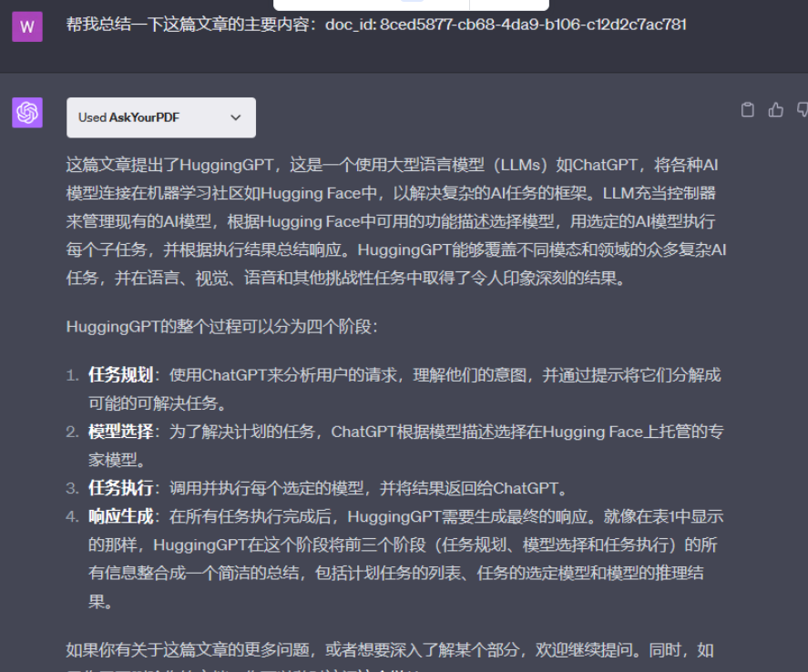The image size is (808, 672).
Task: Expand the 'Used AskYourPDF' plugin dropdown
Action: 160,117
